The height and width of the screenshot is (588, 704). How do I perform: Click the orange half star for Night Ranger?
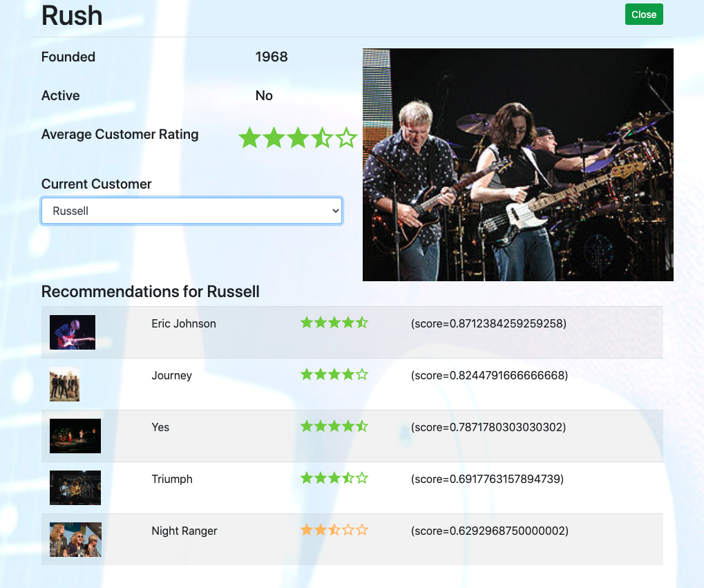tap(334, 531)
